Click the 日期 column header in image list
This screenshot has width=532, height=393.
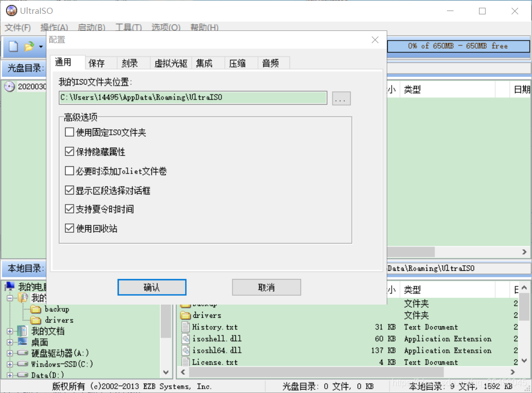[521, 90]
